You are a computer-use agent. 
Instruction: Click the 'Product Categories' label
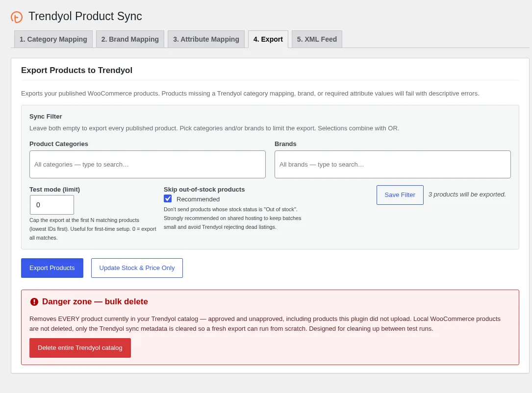pyautogui.click(x=59, y=144)
